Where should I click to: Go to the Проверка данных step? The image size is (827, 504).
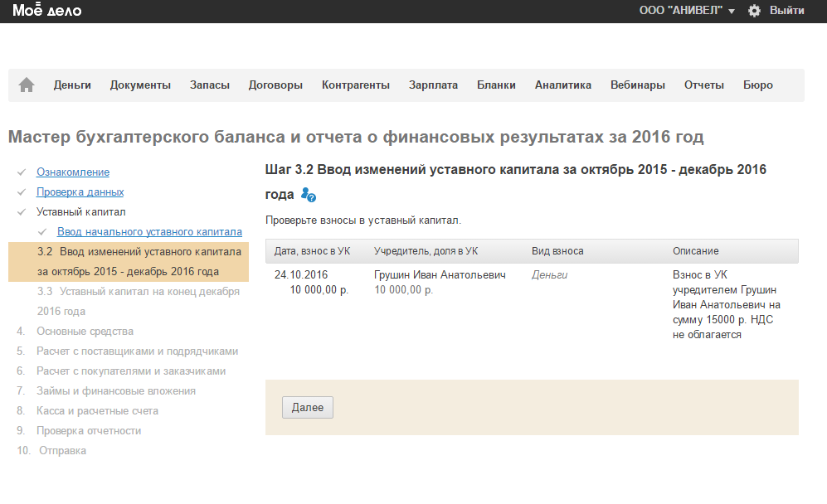point(80,192)
